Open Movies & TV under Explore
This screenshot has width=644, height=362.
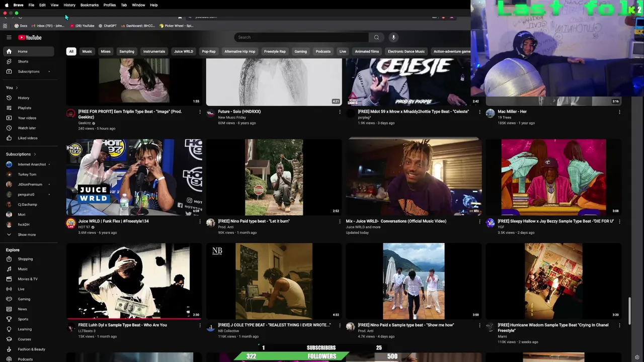(28, 279)
